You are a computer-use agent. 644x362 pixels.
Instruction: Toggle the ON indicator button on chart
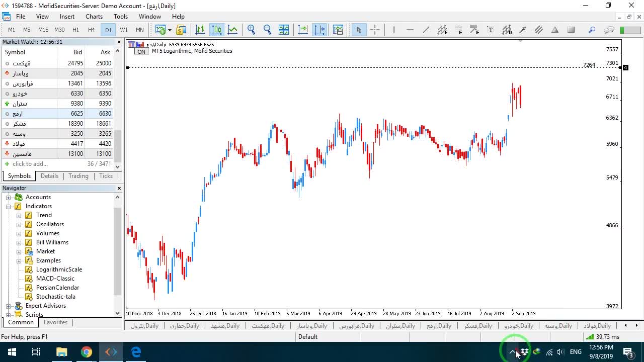(141, 51)
